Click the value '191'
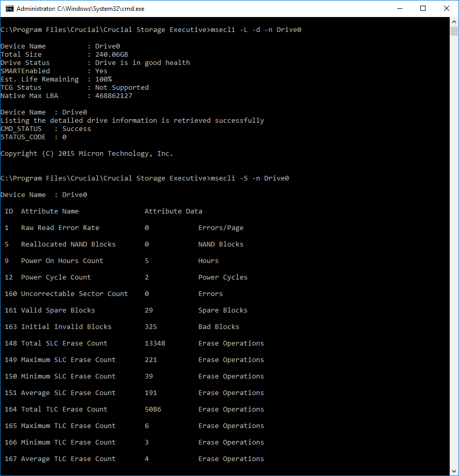459x476 pixels. [x=150, y=393]
